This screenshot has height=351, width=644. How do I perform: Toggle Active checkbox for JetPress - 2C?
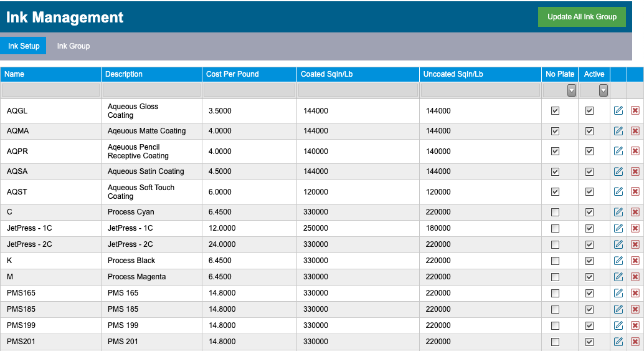[x=589, y=244]
